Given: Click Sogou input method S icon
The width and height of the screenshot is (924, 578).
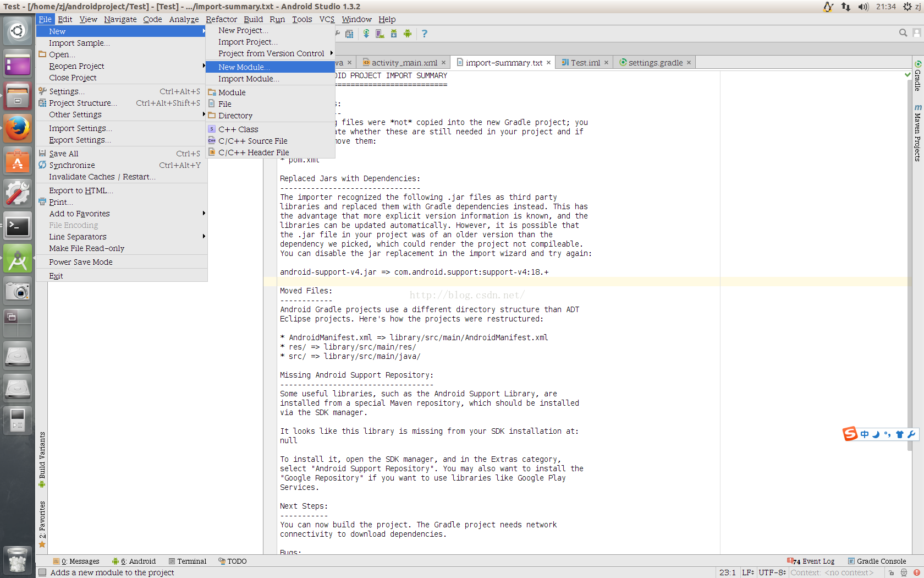Looking at the screenshot, I should click(x=850, y=434).
